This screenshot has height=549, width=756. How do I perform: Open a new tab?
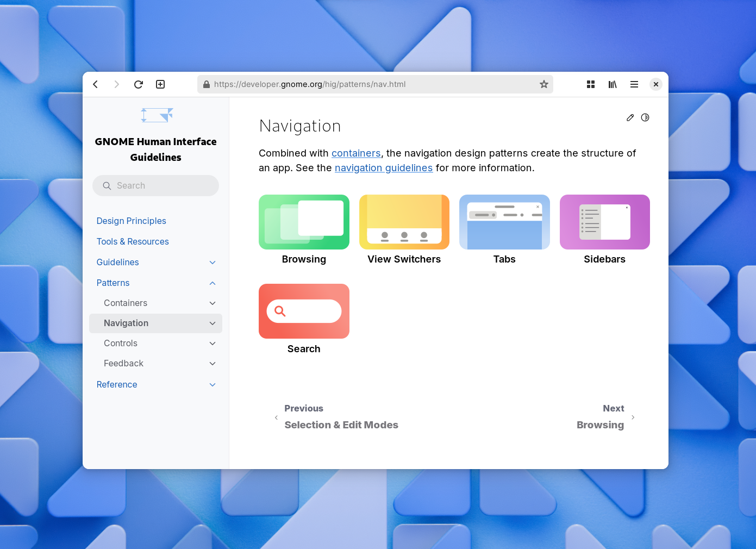160,84
